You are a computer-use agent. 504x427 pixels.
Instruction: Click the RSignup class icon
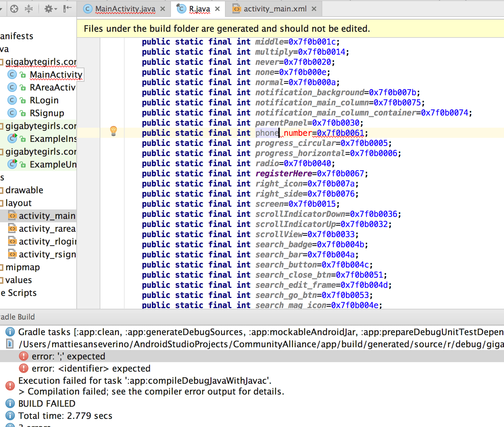pyautogui.click(x=12, y=113)
